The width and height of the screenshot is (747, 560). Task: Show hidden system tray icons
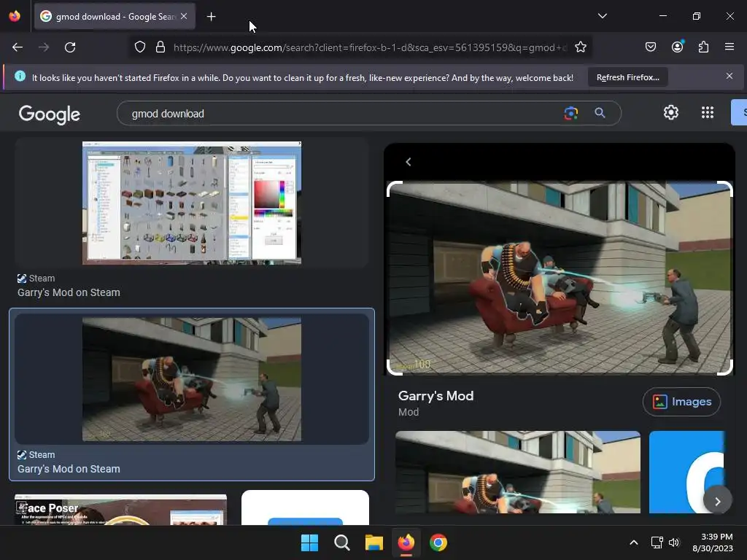(x=634, y=542)
